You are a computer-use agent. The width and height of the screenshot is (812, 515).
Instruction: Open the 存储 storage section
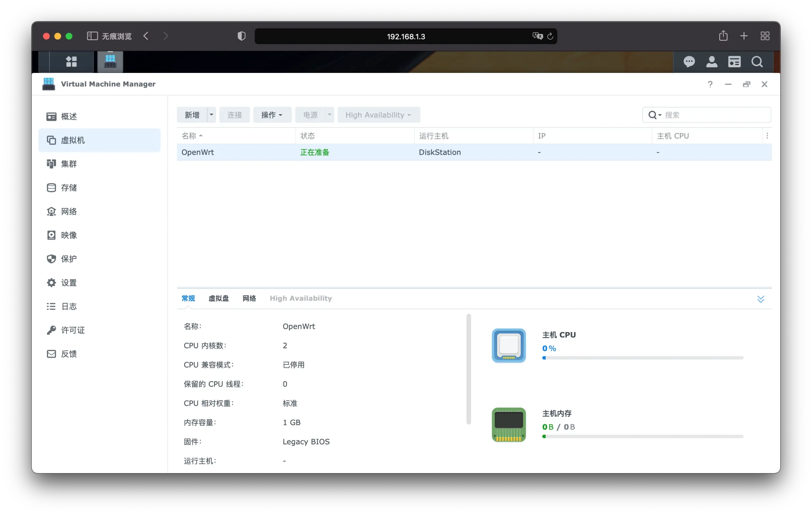click(x=100, y=188)
